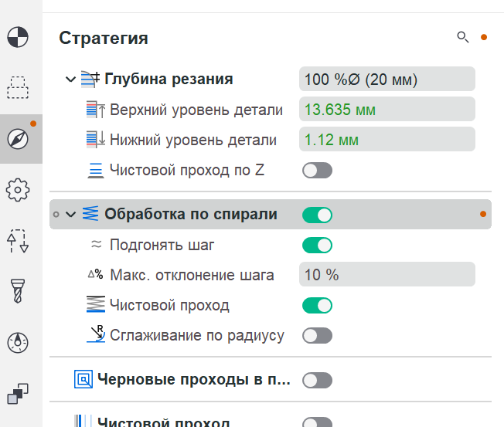The image size is (504, 427).
Task: Disable Обработка по спирали toggle
Action: pyautogui.click(x=317, y=215)
